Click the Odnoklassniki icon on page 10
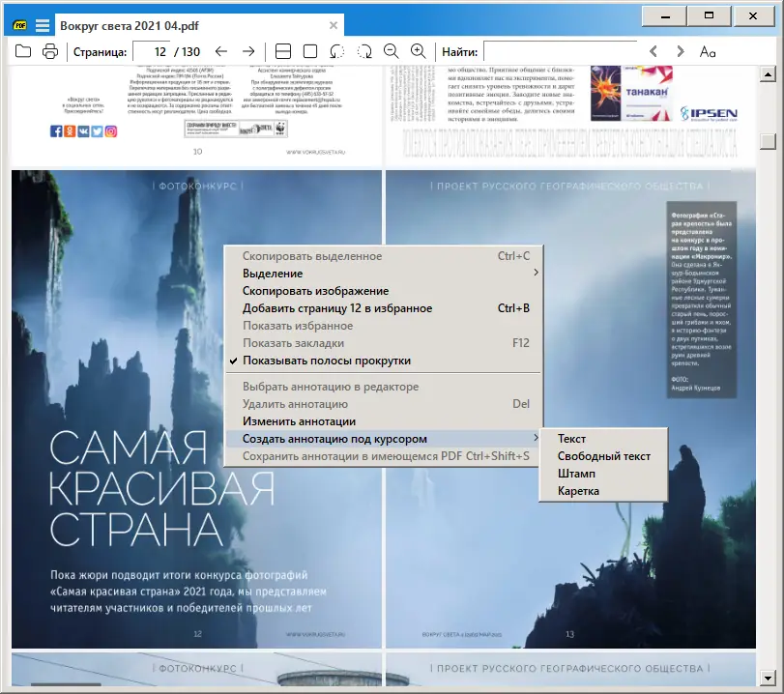Viewport: 784px width, 694px height. [70, 131]
